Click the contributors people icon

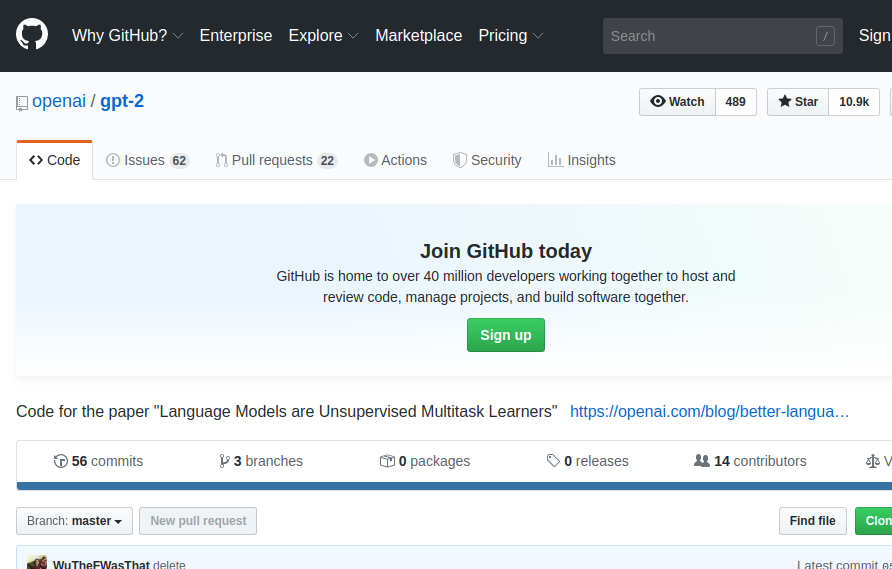pos(702,460)
